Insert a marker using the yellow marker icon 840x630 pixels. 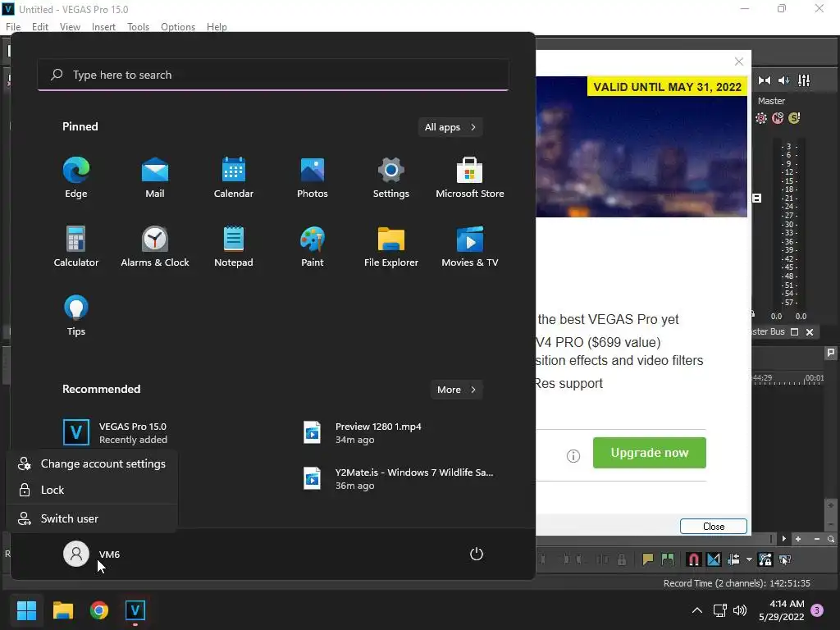[648, 559]
